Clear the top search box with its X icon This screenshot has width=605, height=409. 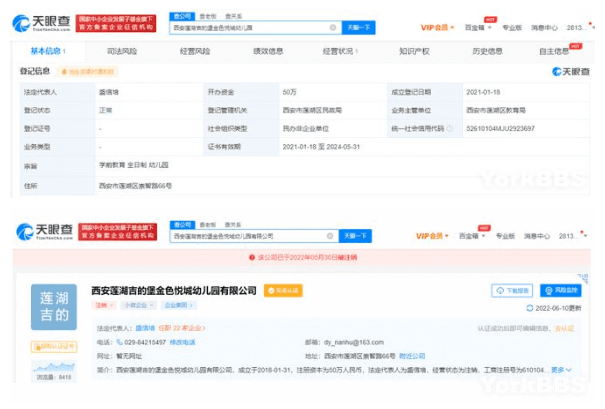point(333,27)
